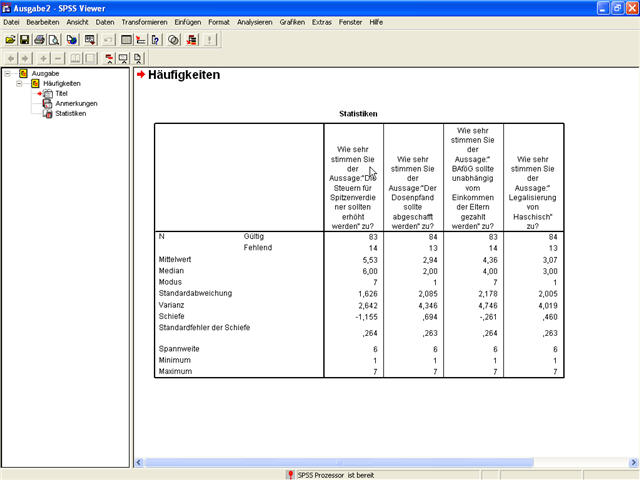The image size is (640, 480).
Task: Collapse the Ausgabe tree node
Action: [8, 73]
